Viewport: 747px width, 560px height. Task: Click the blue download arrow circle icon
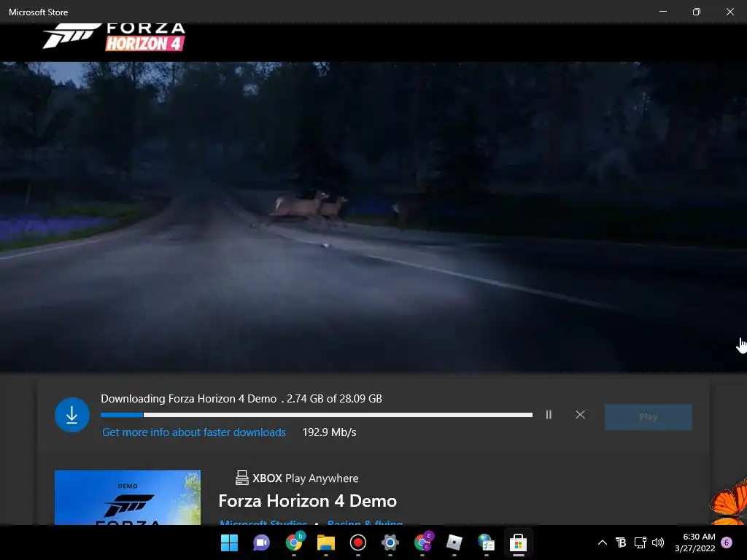coord(72,415)
